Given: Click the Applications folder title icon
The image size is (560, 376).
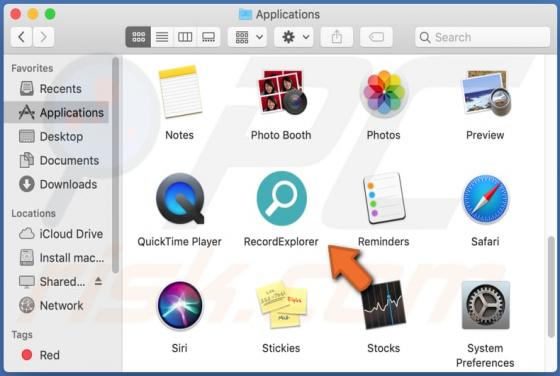Looking at the screenshot, I should tap(245, 14).
